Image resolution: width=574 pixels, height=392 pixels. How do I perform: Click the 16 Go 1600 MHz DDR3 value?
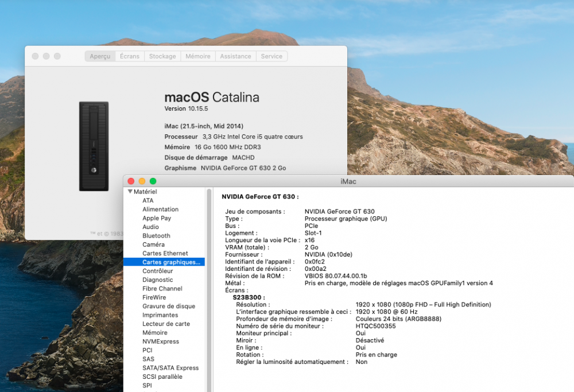[228, 147]
